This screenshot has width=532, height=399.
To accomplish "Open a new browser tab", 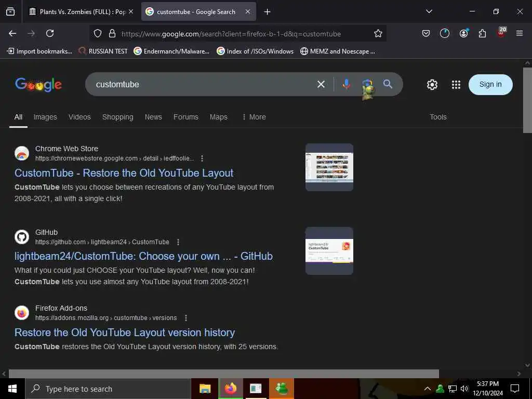I will point(268,12).
